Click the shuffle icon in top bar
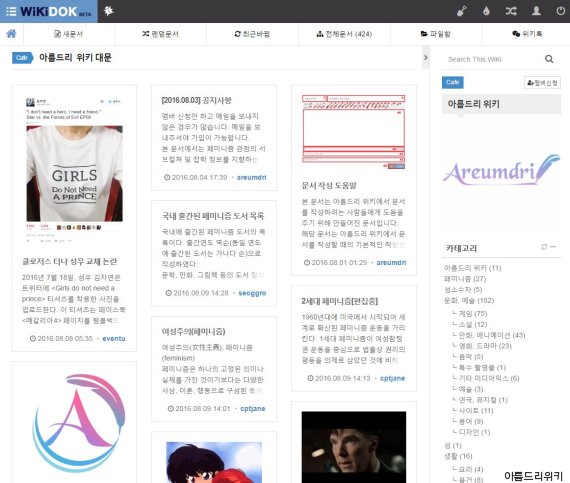 pyautogui.click(x=511, y=11)
